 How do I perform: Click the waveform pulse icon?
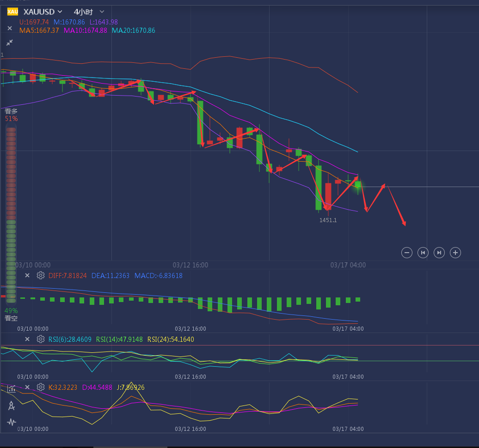(x=11, y=422)
